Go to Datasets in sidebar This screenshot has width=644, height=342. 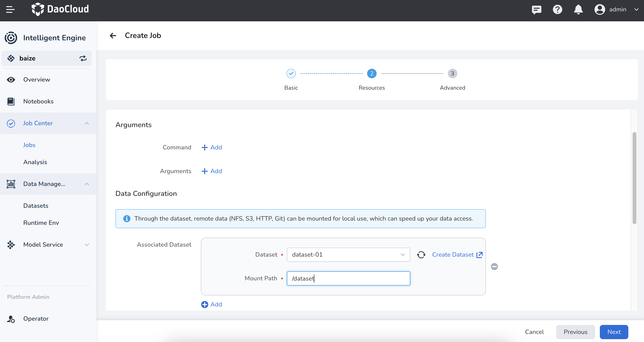pyautogui.click(x=36, y=206)
